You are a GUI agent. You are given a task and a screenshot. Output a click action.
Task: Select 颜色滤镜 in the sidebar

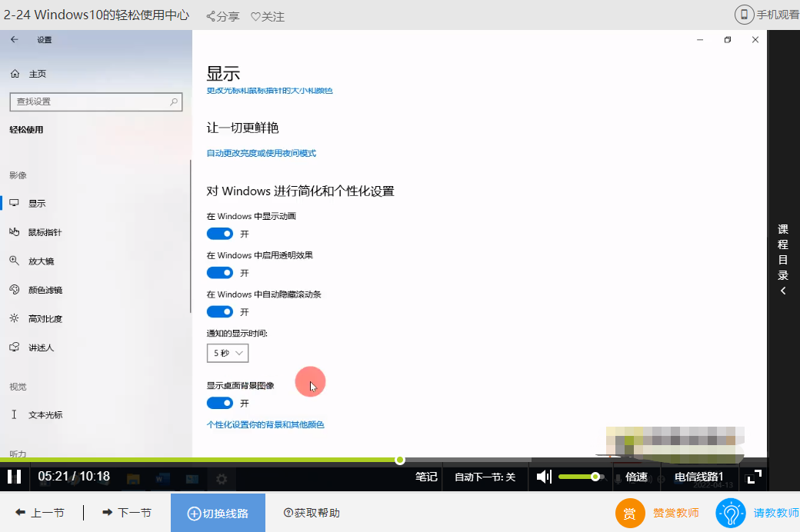coord(45,290)
